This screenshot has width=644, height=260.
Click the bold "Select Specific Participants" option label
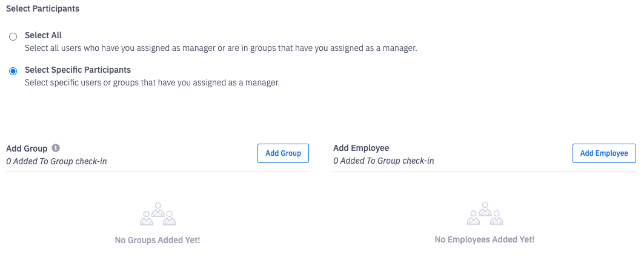tap(78, 70)
